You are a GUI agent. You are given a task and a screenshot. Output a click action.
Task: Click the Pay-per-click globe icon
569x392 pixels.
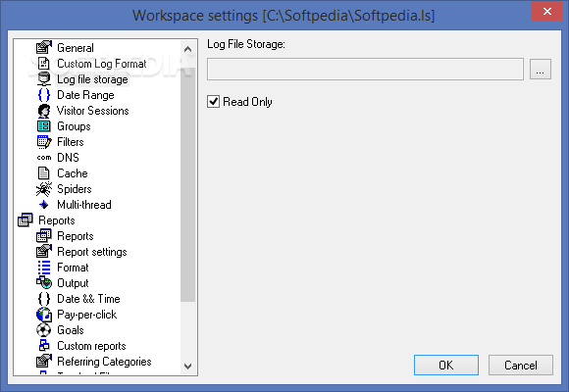click(44, 315)
